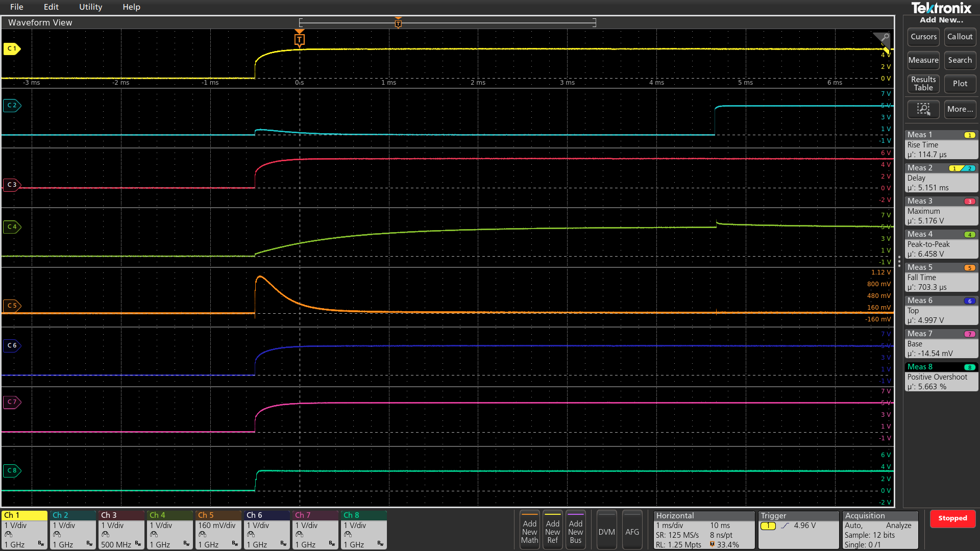Select the C5 orange channel handle
This screenshot has height=551, width=980.
click(x=12, y=306)
